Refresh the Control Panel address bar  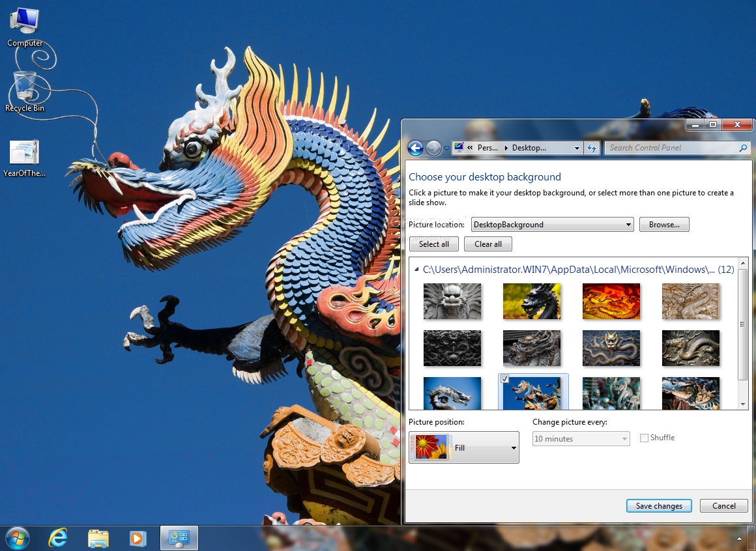(592, 148)
